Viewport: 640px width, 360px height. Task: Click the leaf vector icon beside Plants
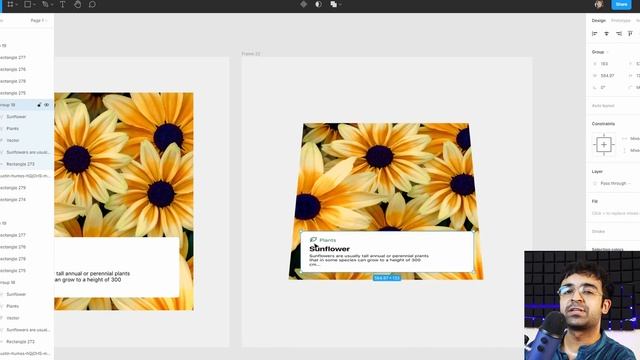tap(313, 240)
